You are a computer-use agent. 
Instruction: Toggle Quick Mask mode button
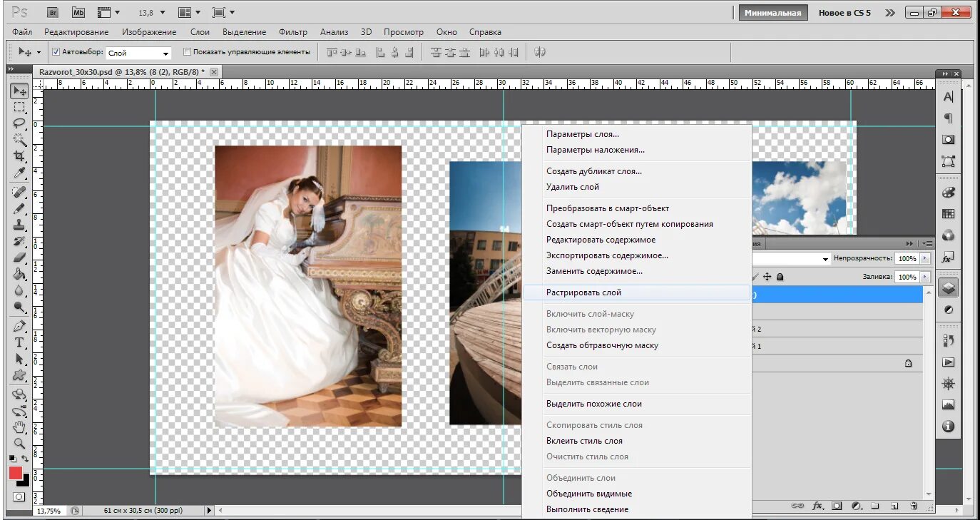(19, 496)
